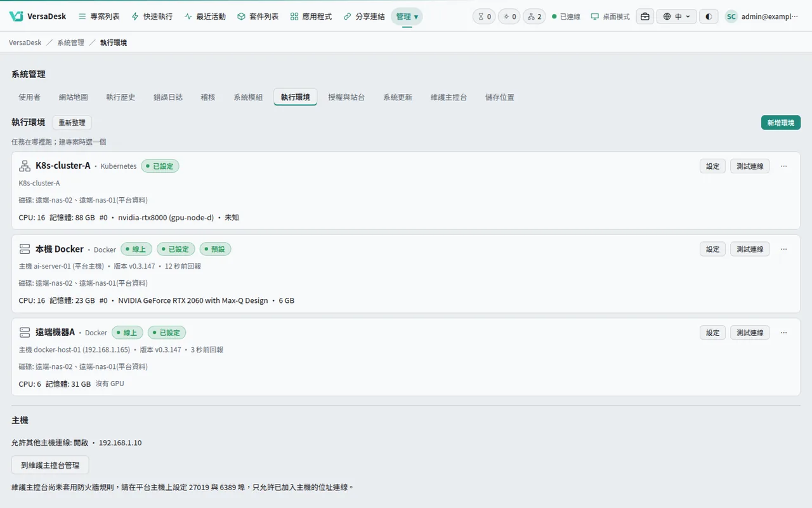Click the 已連線 connection status
This screenshot has height=508, width=812.
click(x=566, y=17)
